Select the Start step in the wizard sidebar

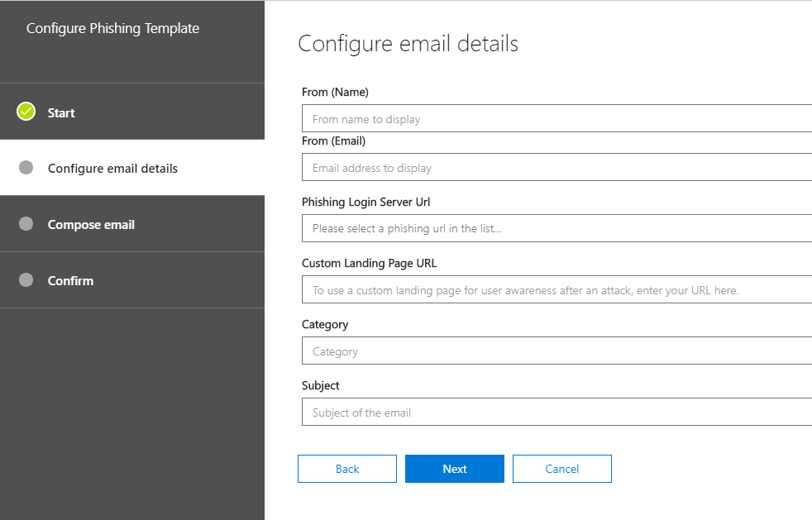[x=62, y=112]
